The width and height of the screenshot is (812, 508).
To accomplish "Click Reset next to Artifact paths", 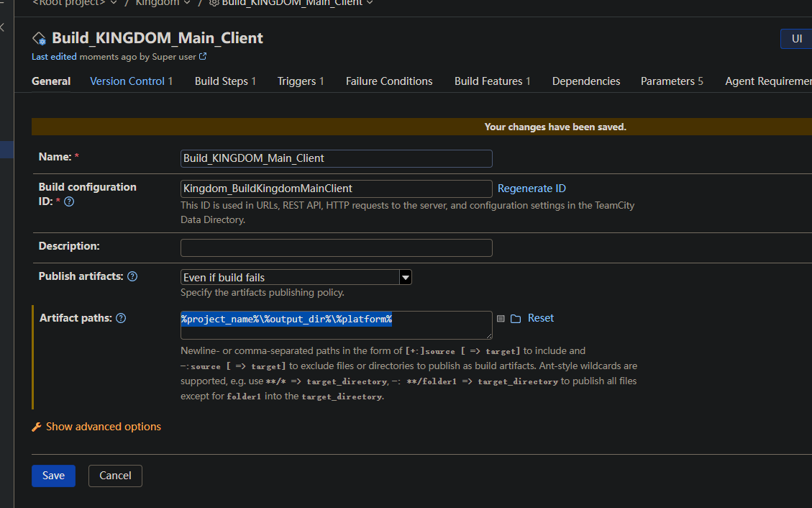I will pos(541,318).
